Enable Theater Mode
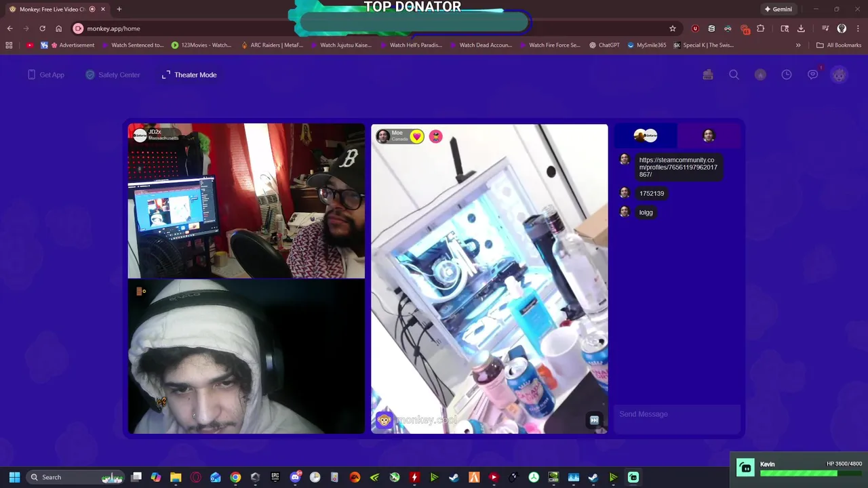Image resolution: width=868 pixels, height=488 pixels. point(189,75)
